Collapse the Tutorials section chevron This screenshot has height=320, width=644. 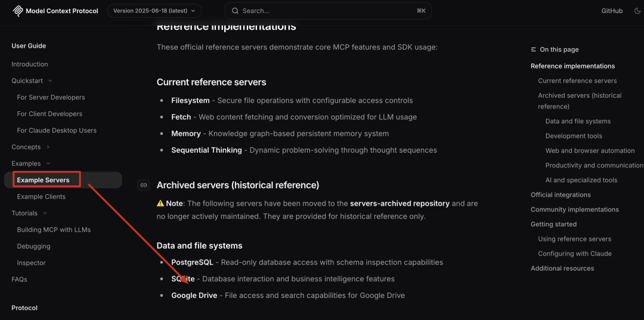[x=45, y=213]
